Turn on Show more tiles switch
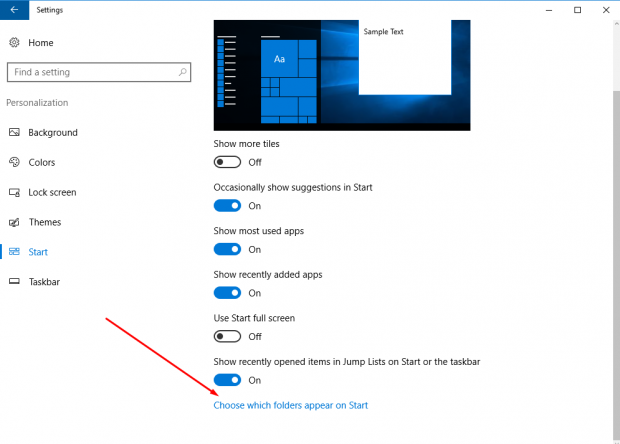 click(x=227, y=162)
